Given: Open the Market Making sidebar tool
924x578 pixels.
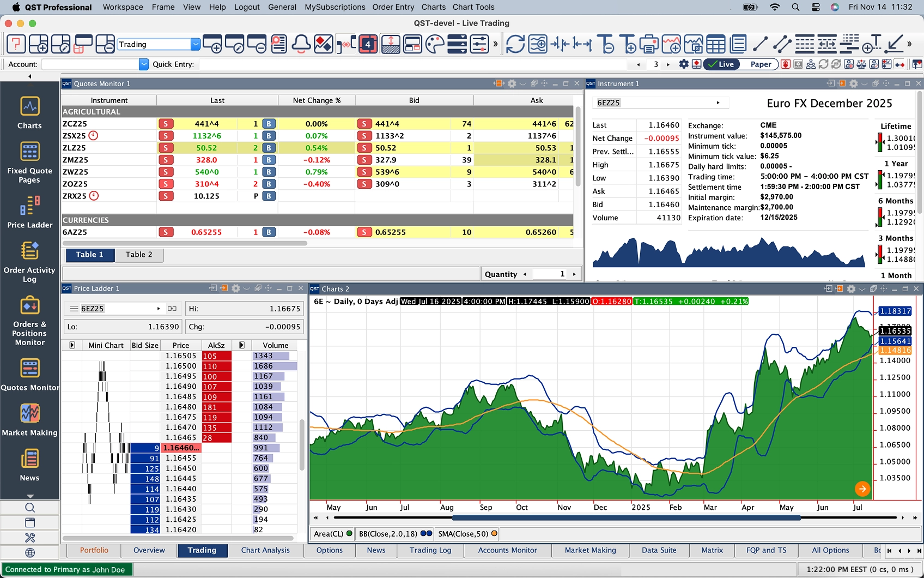Looking at the screenshot, I should (x=29, y=420).
